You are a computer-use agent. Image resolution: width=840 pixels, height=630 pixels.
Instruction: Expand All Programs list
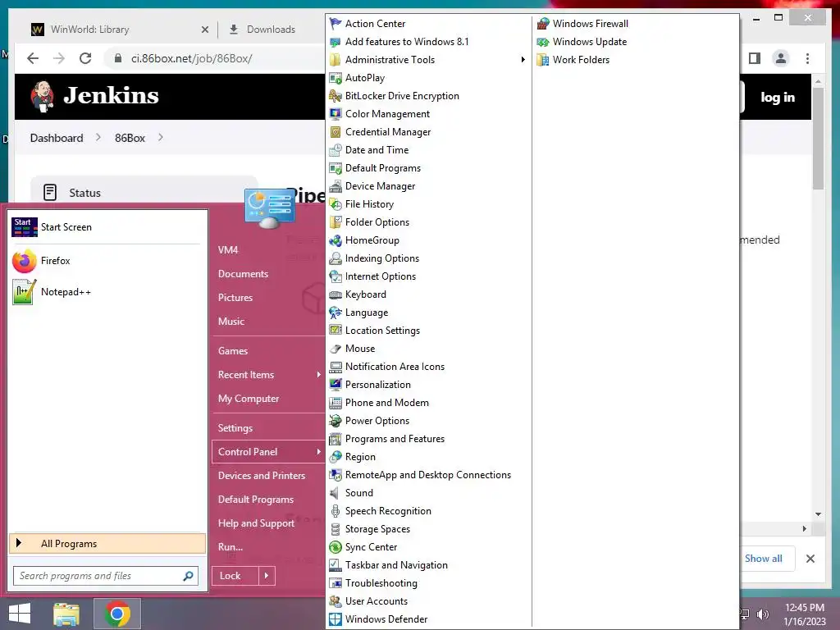pos(107,544)
